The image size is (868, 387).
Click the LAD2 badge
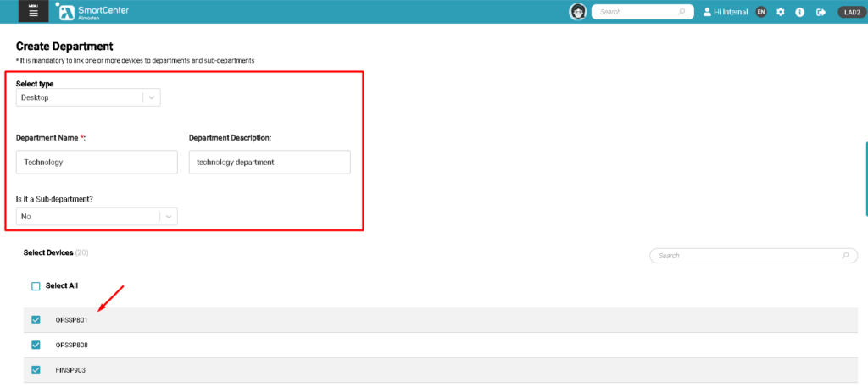coord(849,12)
